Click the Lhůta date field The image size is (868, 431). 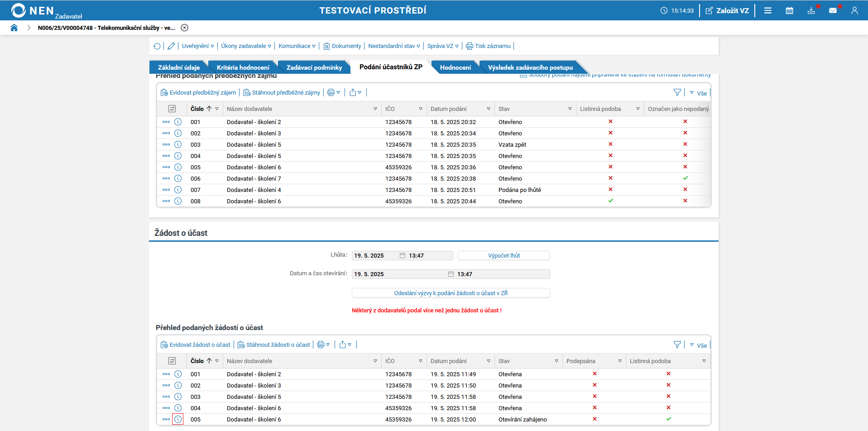tap(375, 256)
